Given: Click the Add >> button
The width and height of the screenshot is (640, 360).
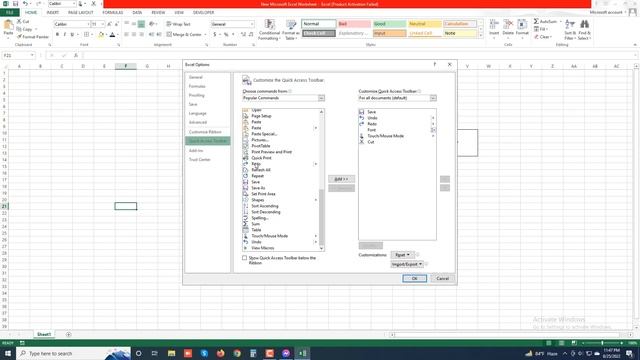Looking at the screenshot, I should pyautogui.click(x=341, y=179).
